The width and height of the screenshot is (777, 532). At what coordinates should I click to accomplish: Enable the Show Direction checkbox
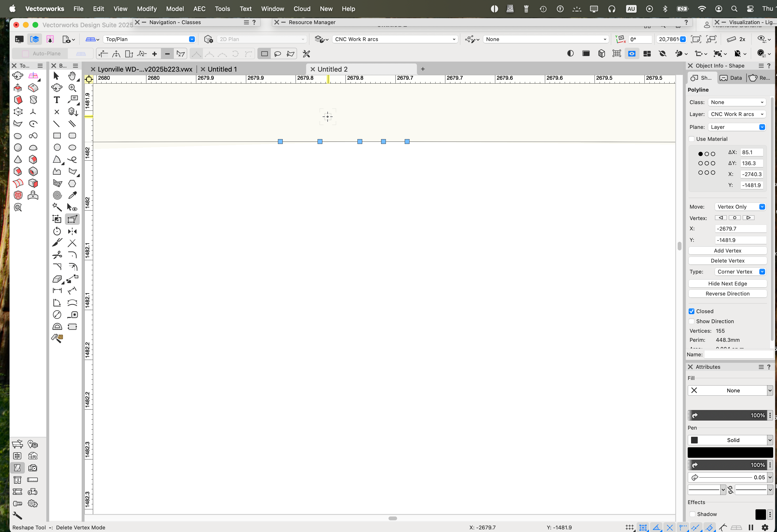coord(692,321)
